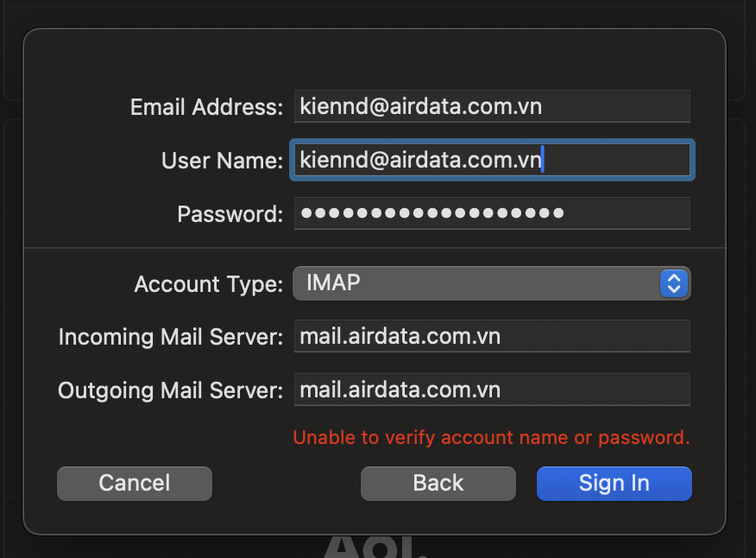Click the Incoming Mail Server field
Screen dimensions: 756x558
491,336
